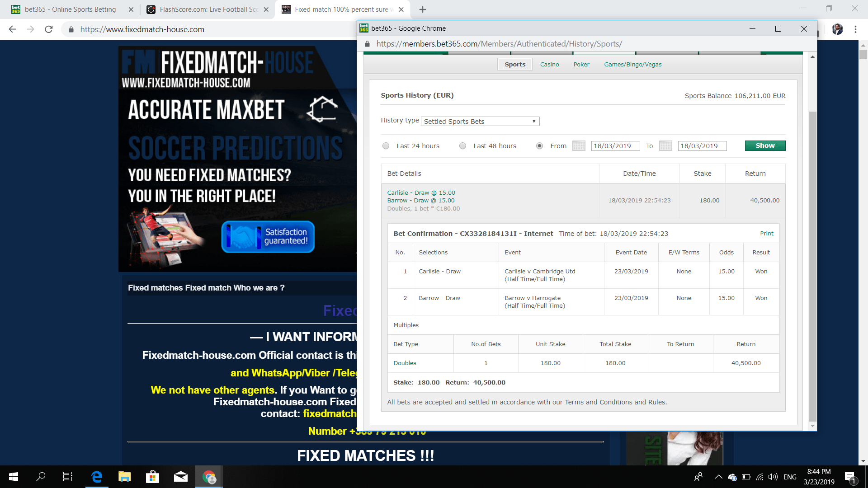This screenshot has height=488, width=868.
Task: Click the back navigation arrow
Action: 12,29
